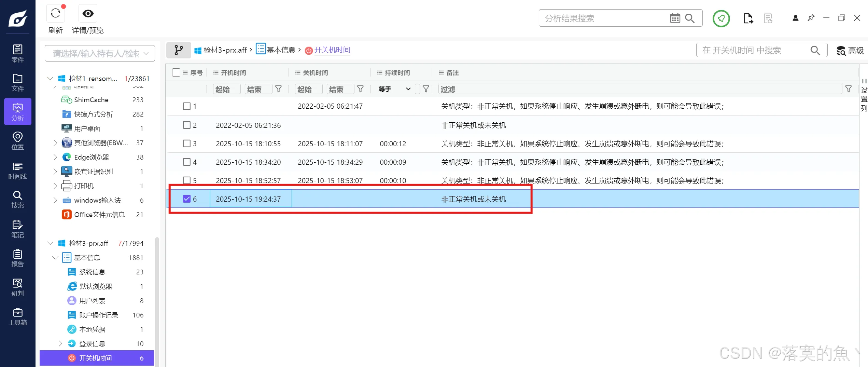868x367 pixels.
Task: Check the checkbox for row 4
Action: tap(187, 162)
